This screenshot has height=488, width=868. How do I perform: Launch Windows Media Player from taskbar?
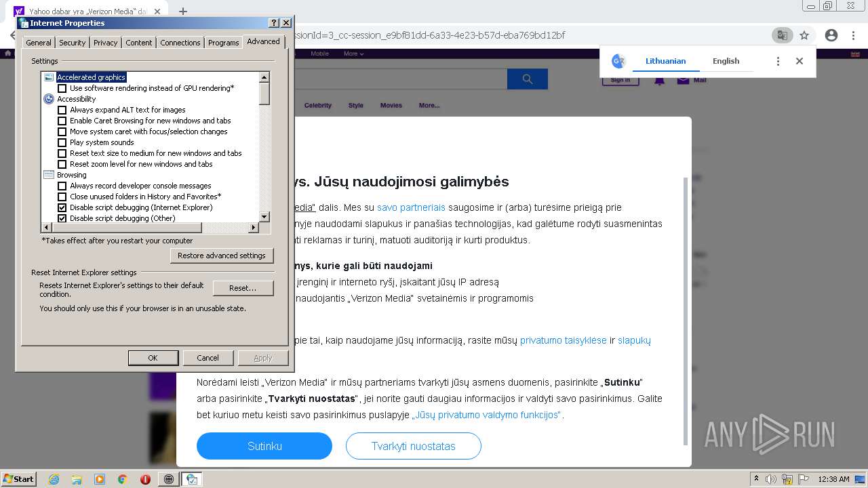tap(100, 479)
